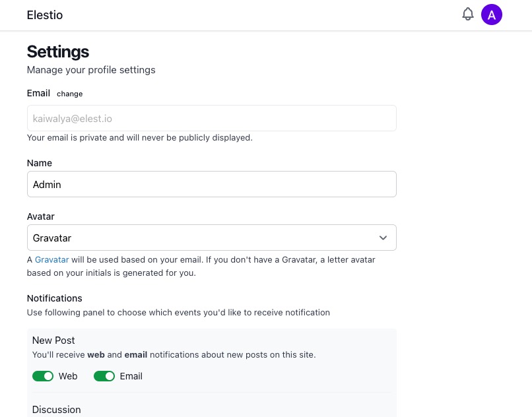Image resolution: width=532 pixels, height=417 pixels.
Task: Click the Avatar dropdown chevron icon
Action: (x=383, y=238)
